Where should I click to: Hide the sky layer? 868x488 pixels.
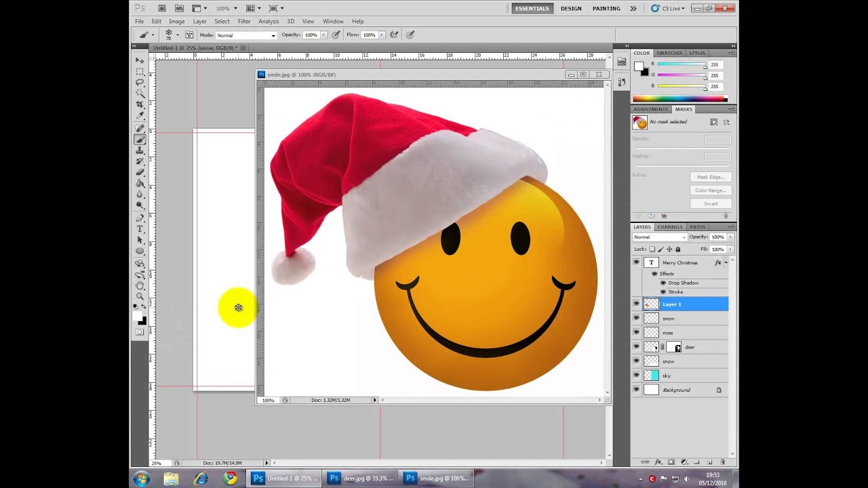[636, 375]
